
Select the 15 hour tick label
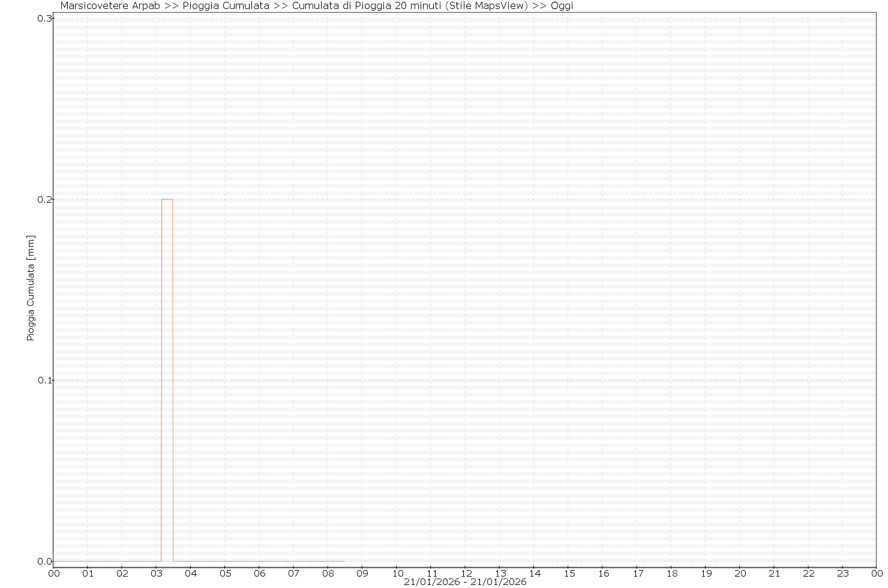569,573
